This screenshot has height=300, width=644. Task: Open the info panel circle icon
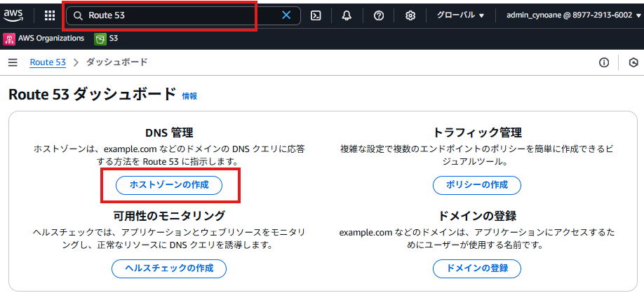pyautogui.click(x=604, y=62)
